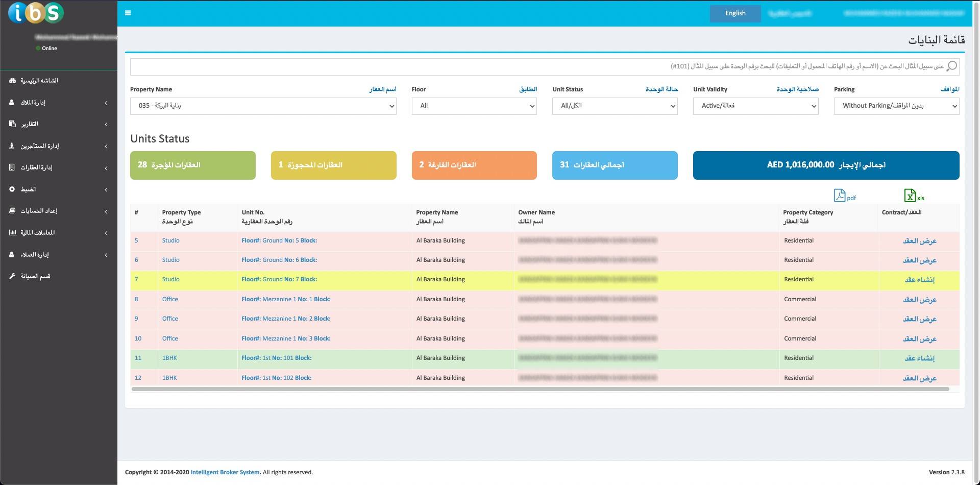This screenshot has width=980, height=485.
Task: Open التقارير menu item
Action: click(x=59, y=124)
